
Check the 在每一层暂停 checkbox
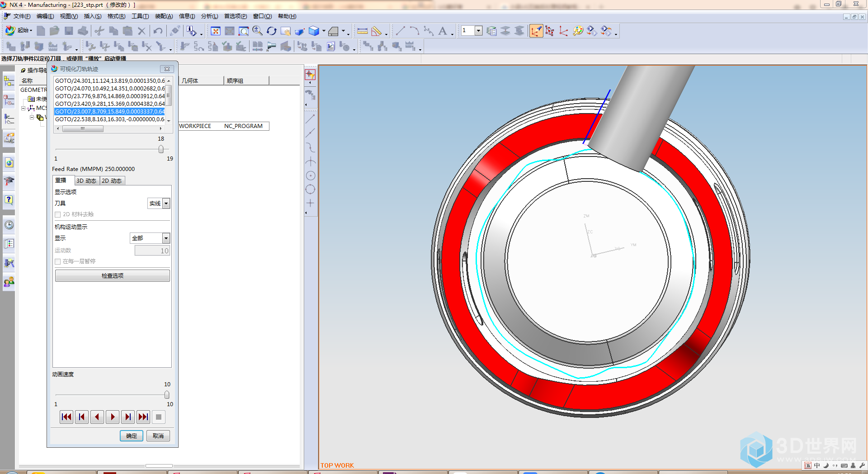pyautogui.click(x=57, y=261)
